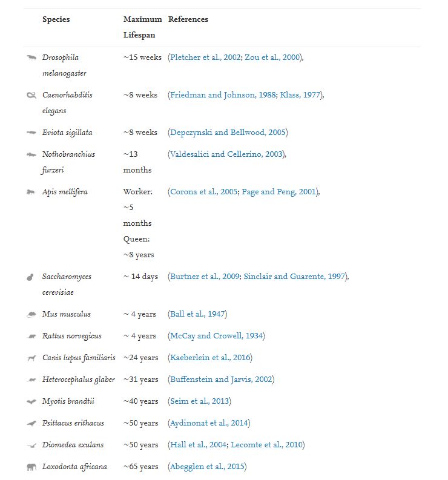Open the Abegglen et al., 2015 citation
Viewport: 448px width, 480px height.
click(x=207, y=467)
